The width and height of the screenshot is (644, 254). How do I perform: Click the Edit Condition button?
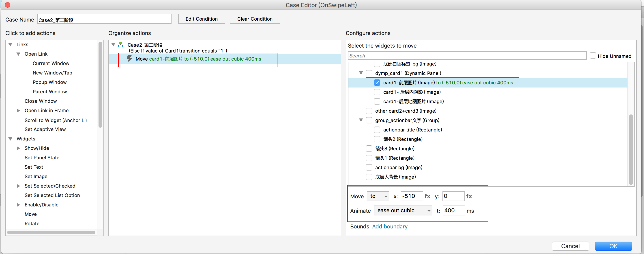[202, 19]
